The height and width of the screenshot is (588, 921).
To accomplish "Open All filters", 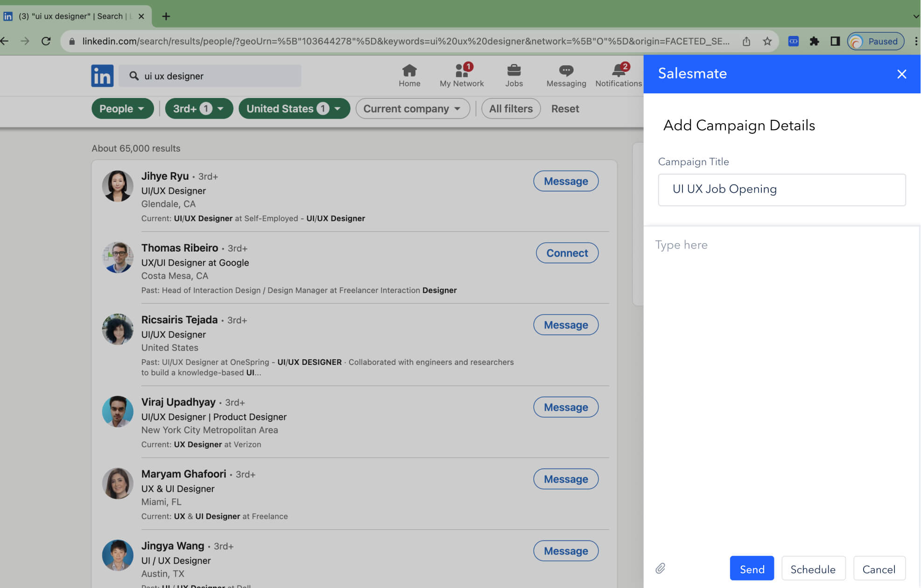I will click(x=511, y=108).
